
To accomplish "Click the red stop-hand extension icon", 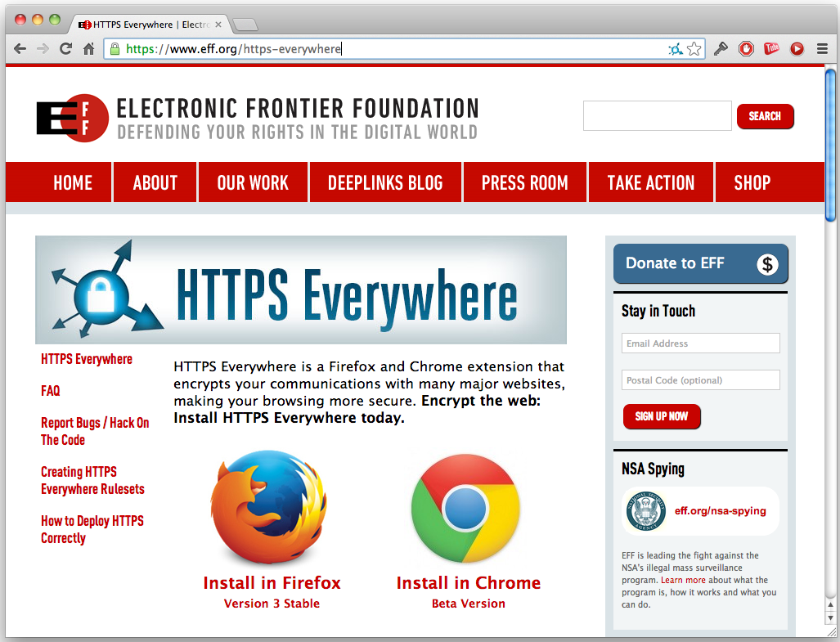I will (x=746, y=49).
